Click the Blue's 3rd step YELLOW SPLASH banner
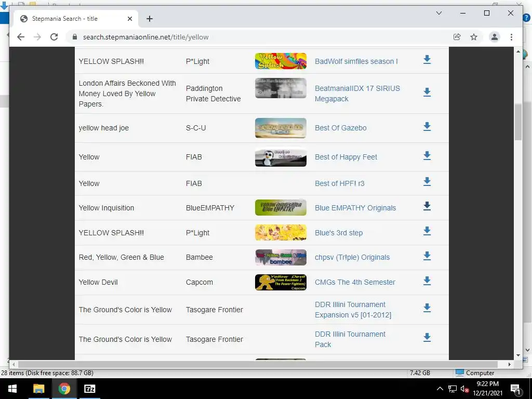 [x=281, y=232]
